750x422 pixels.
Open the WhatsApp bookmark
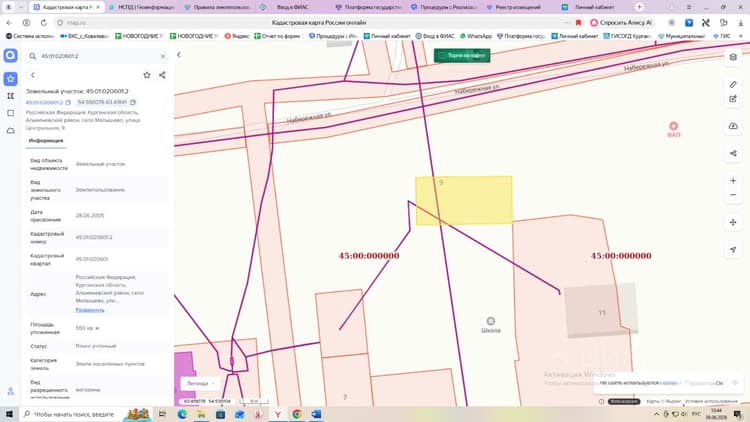[x=475, y=36]
